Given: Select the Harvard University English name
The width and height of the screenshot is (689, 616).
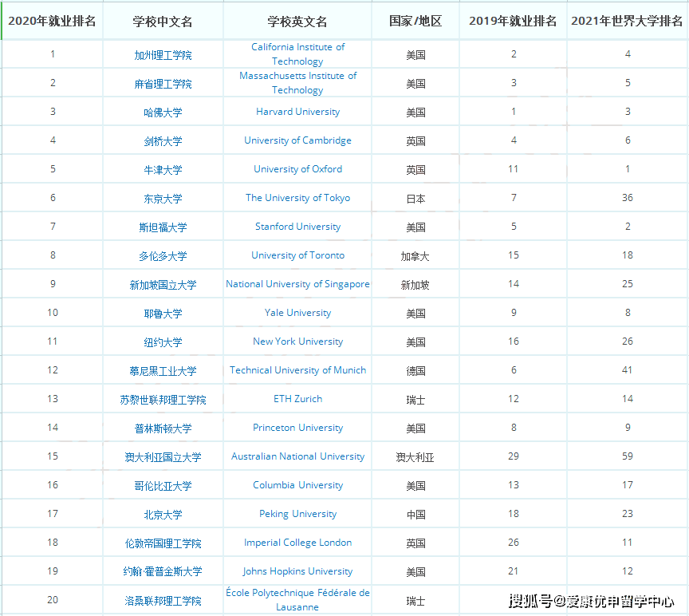Looking at the screenshot, I should [x=297, y=112].
